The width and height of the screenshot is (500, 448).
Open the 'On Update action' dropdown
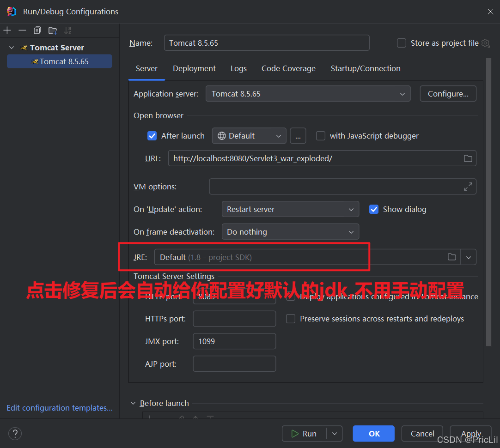click(351, 209)
